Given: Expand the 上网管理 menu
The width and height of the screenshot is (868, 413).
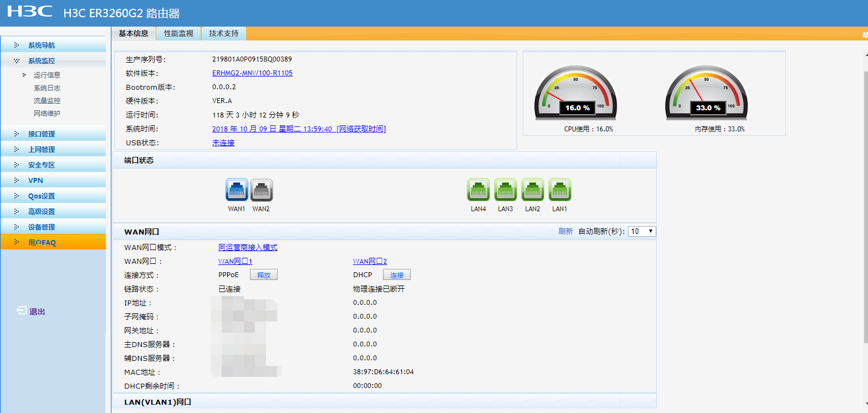Looking at the screenshot, I should (53, 150).
